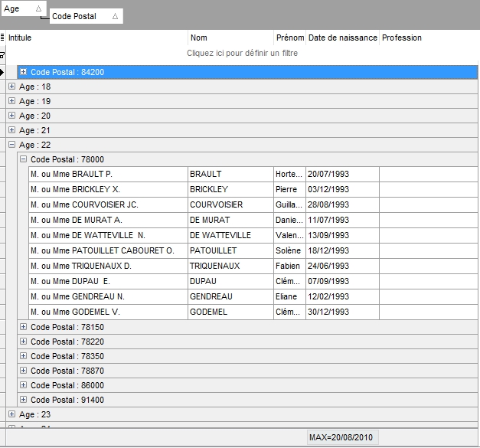480x448 pixels.
Task: Collapse the Code Postal : 78000 group
Action: 23,159
